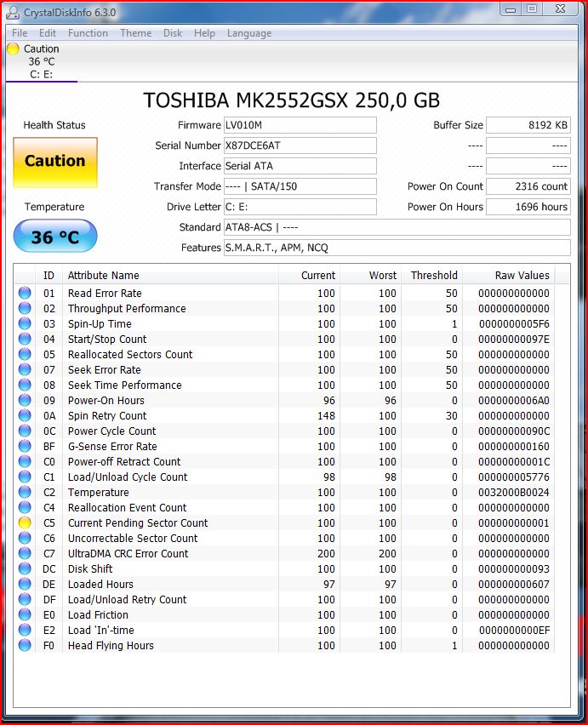Image resolution: width=588 pixels, height=725 pixels.
Task: Click blue status icon for Disk Shift
Action: coord(25,568)
